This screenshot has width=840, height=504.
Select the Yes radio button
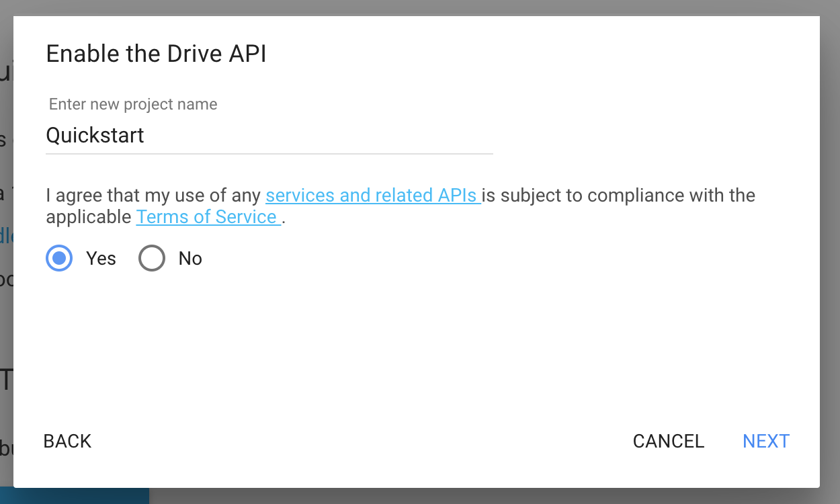[x=59, y=258]
